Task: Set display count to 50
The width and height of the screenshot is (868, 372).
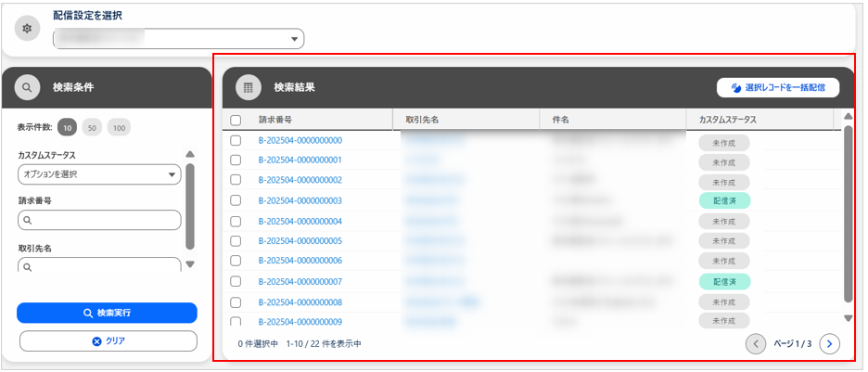Action: click(x=92, y=128)
